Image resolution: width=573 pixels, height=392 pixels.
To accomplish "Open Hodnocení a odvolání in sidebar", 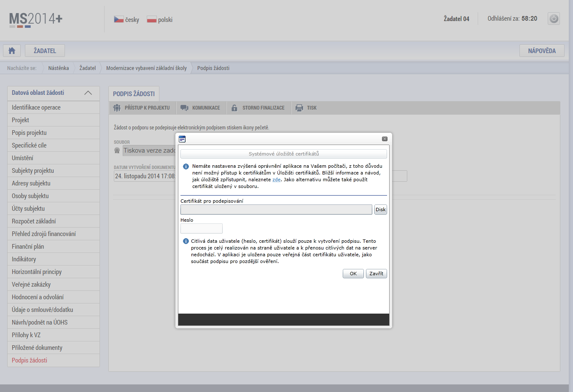I will point(54,297).
